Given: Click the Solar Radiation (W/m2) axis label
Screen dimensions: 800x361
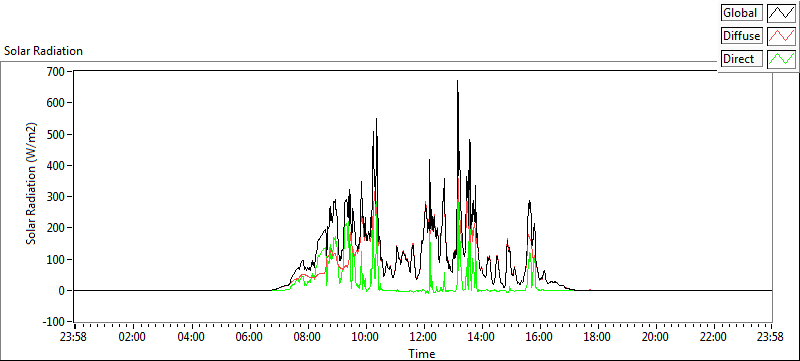Looking at the screenshot, I should [x=31, y=183].
